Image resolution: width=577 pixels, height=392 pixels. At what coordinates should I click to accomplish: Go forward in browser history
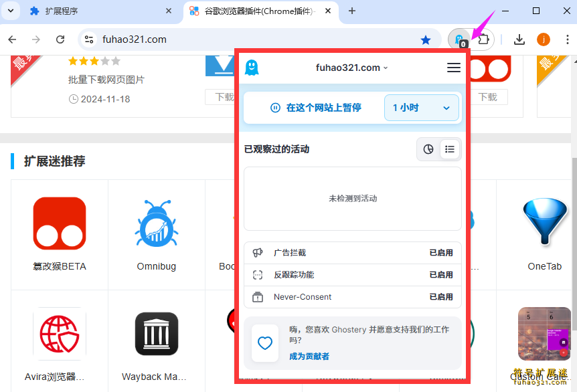point(36,39)
